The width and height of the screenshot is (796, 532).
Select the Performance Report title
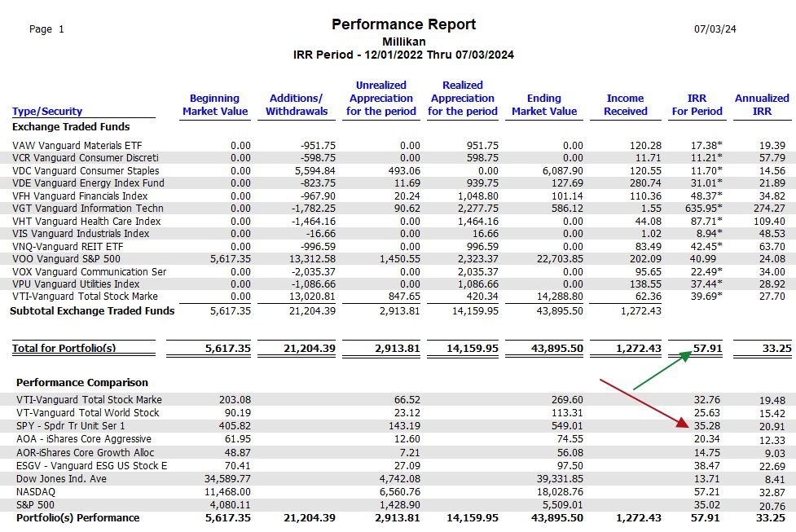403,24
